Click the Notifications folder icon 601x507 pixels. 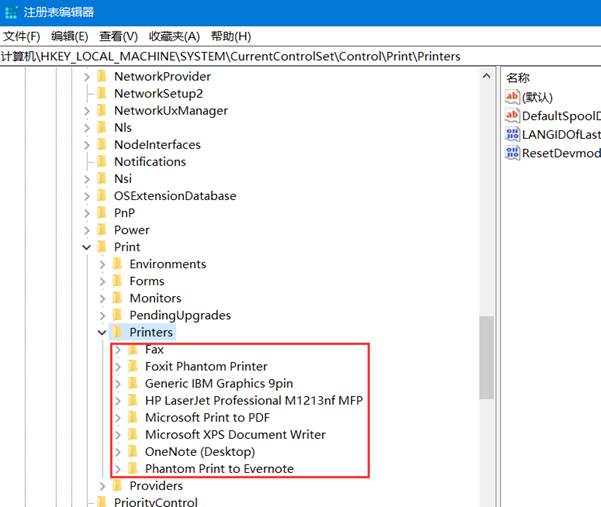[x=102, y=162]
